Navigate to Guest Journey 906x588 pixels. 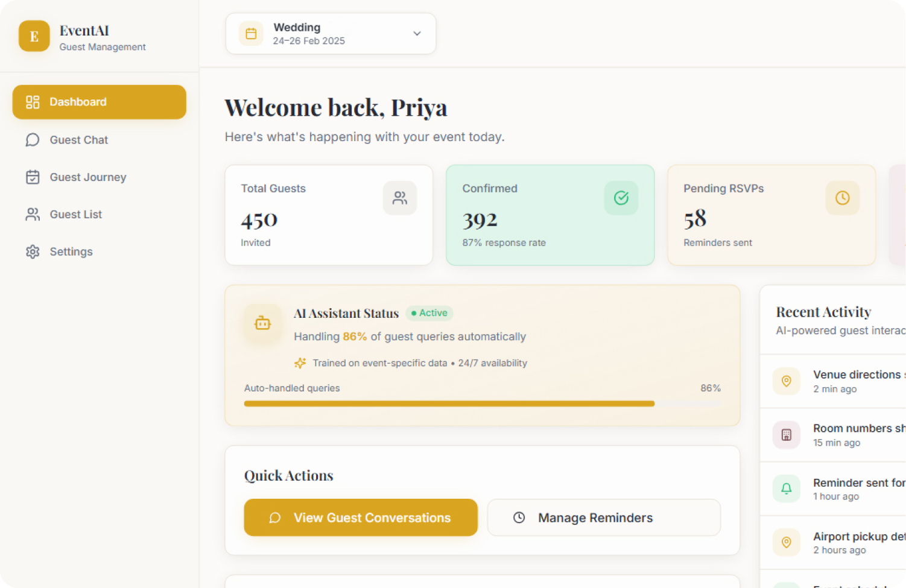coord(87,177)
